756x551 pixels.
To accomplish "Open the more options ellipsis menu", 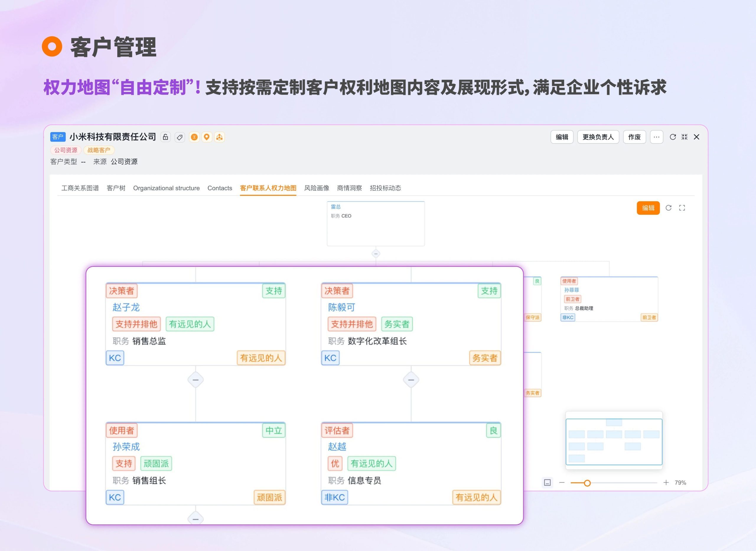I will [x=656, y=137].
